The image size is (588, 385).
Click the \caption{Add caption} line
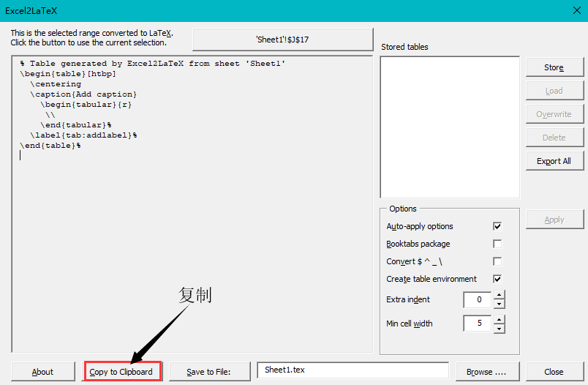point(83,94)
